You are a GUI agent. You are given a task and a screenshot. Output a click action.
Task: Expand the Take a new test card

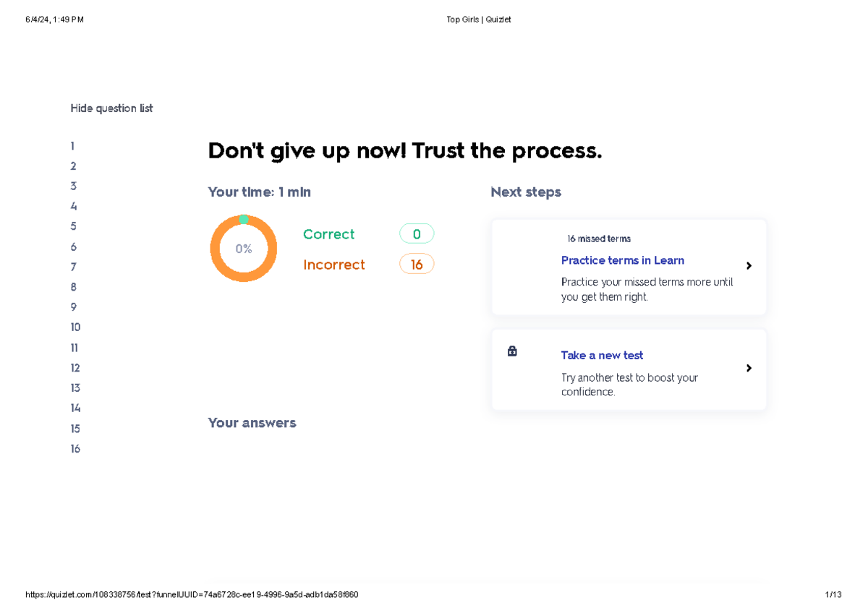tap(629, 369)
